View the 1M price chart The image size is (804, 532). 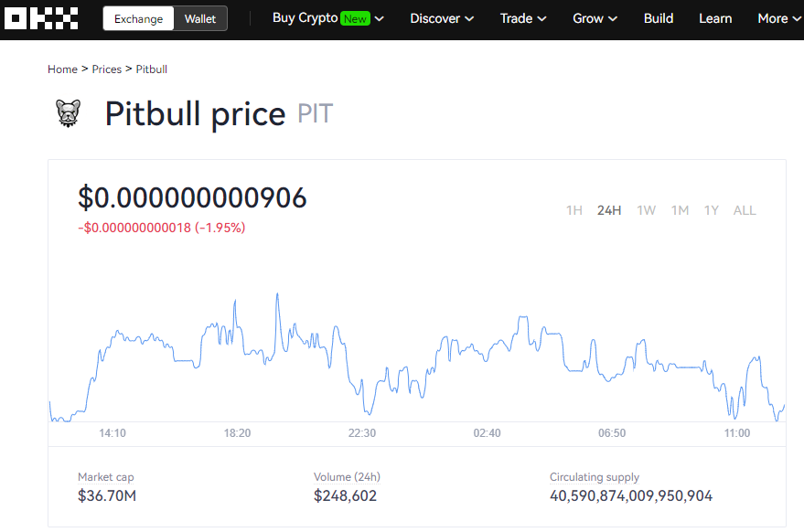coord(680,210)
